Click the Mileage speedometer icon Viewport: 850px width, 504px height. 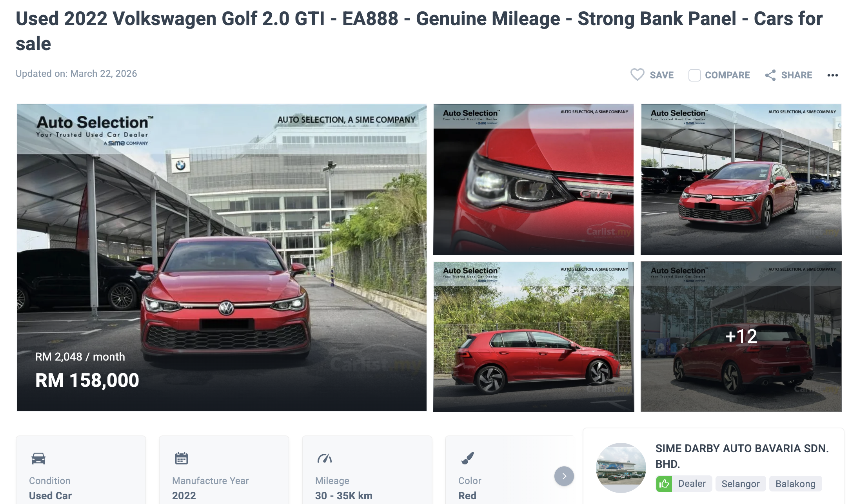point(325,458)
